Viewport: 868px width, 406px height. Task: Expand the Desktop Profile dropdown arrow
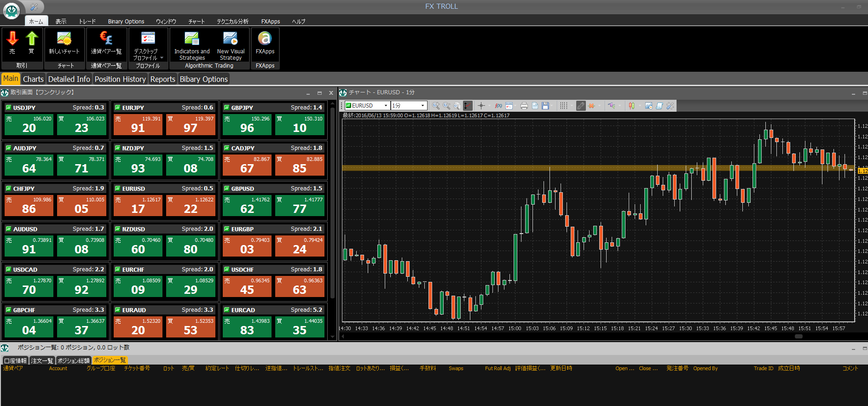click(162, 58)
